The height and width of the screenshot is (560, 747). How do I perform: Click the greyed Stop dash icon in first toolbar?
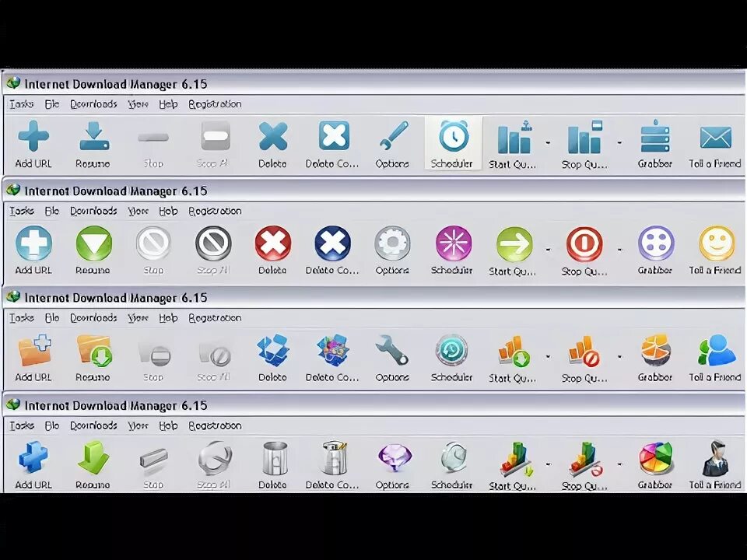pos(153,138)
